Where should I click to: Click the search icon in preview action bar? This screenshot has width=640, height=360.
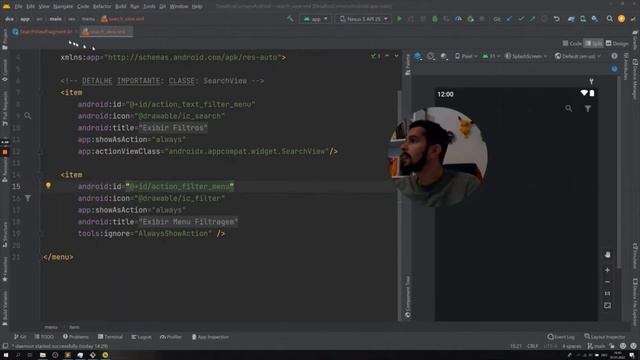569,109
